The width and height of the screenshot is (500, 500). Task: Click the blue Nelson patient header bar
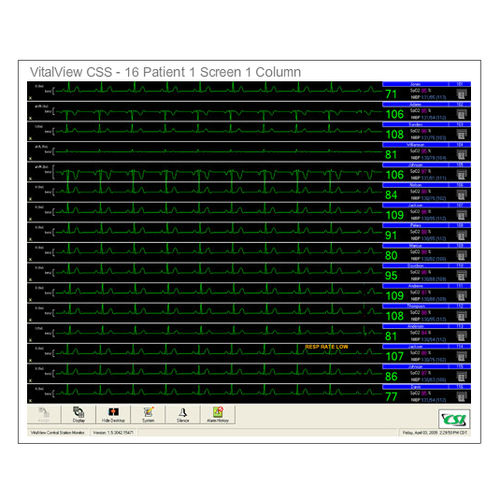click(426, 185)
